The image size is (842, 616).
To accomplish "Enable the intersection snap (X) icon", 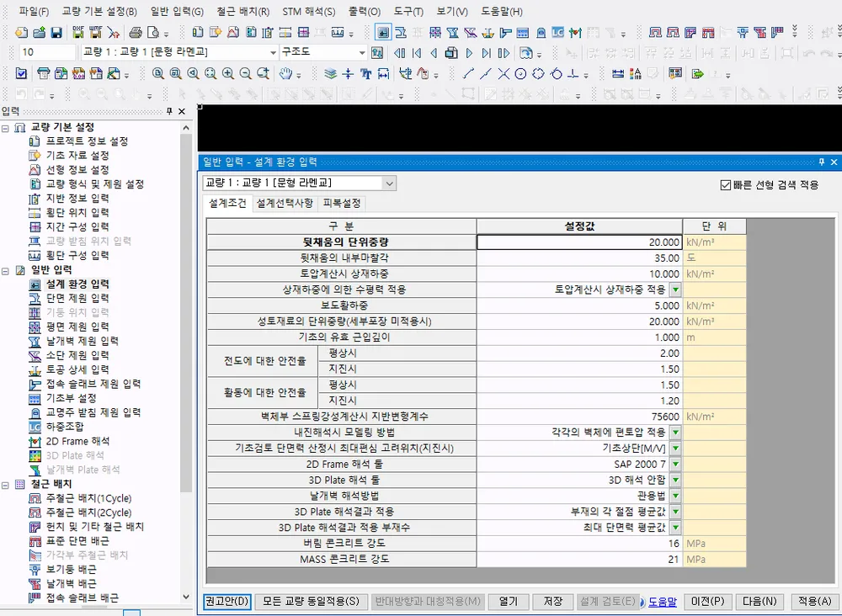I will pyautogui.click(x=504, y=73).
